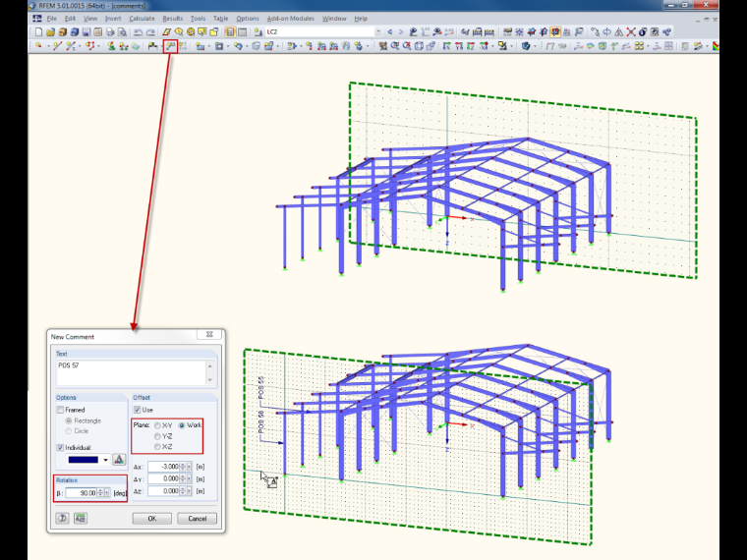The height and width of the screenshot is (560, 747).
Task: Select the Y-Z plane radio button
Action: (157, 436)
